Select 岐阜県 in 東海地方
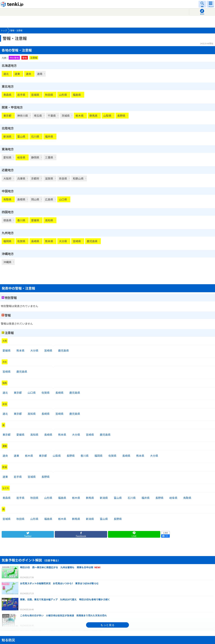 click(22, 157)
